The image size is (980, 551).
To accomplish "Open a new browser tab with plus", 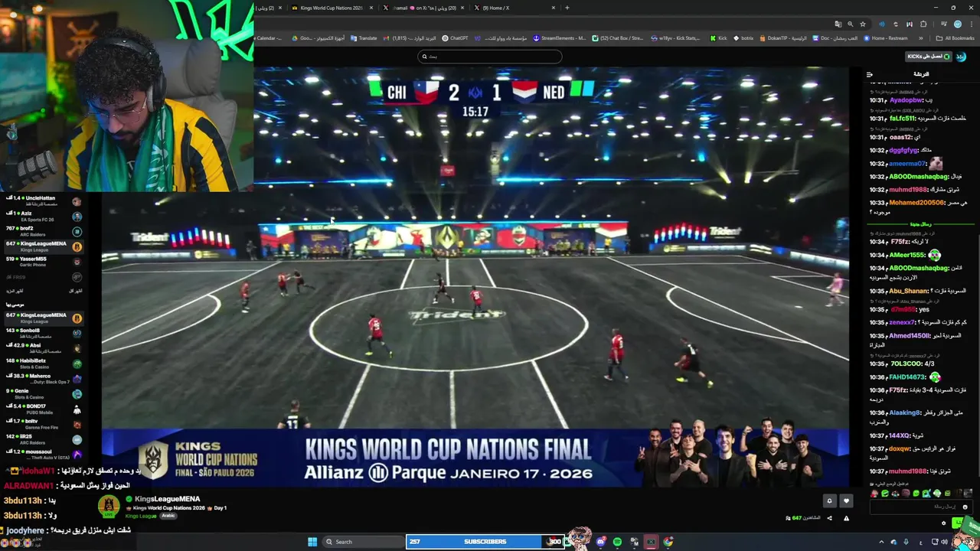I will click(x=567, y=8).
